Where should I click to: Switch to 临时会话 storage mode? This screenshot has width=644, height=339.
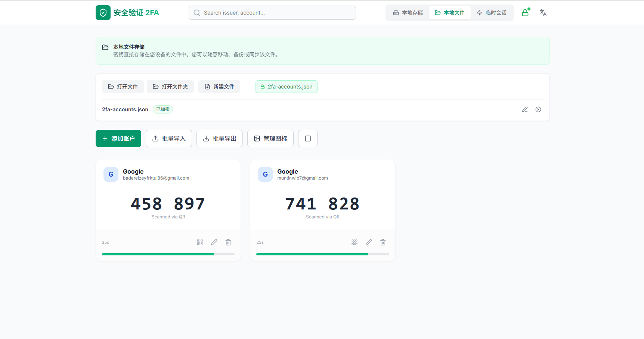(x=492, y=12)
